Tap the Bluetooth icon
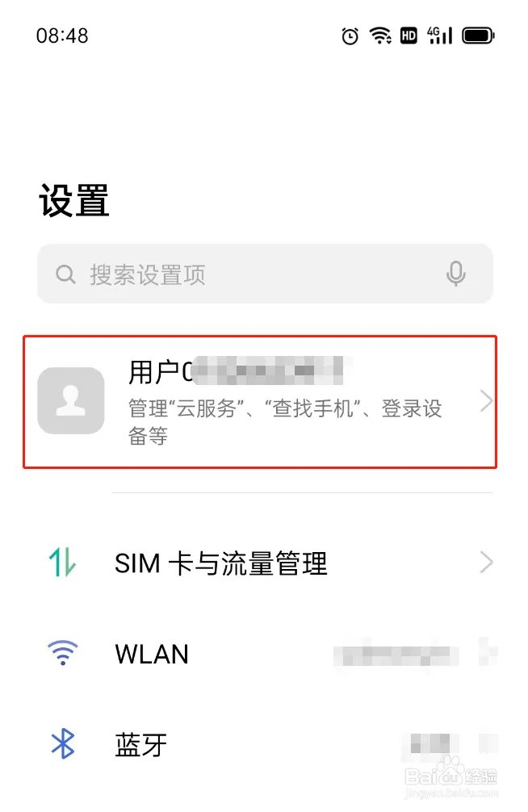528x812 pixels. [x=63, y=743]
